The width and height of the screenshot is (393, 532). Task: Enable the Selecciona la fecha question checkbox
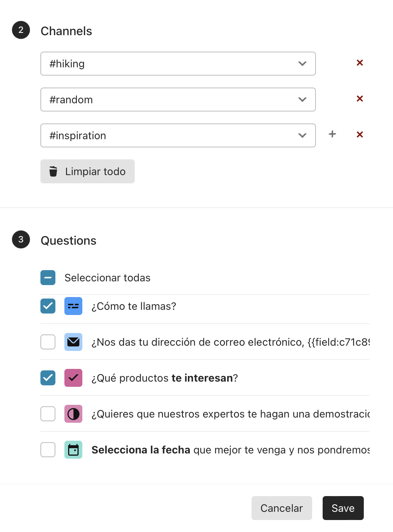click(48, 450)
